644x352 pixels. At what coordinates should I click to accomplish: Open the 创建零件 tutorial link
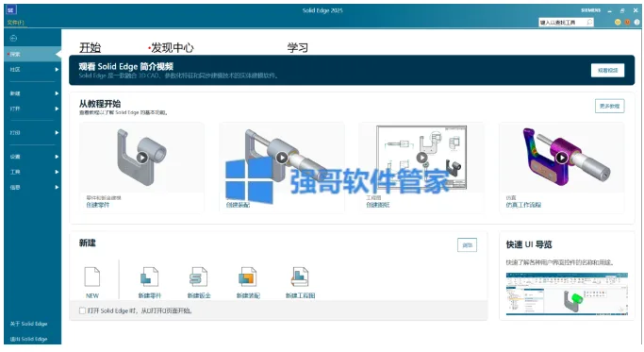[x=98, y=205]
